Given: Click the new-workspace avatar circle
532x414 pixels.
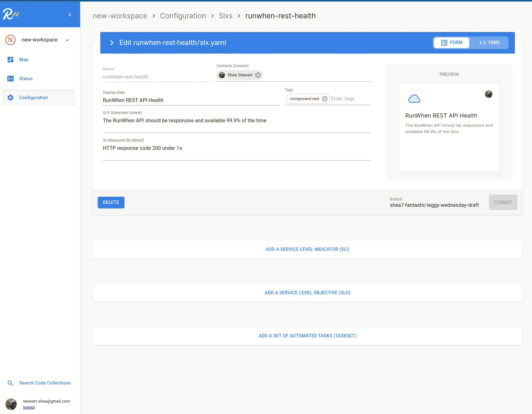Looking at the screenshot, I should coord(10,40).
